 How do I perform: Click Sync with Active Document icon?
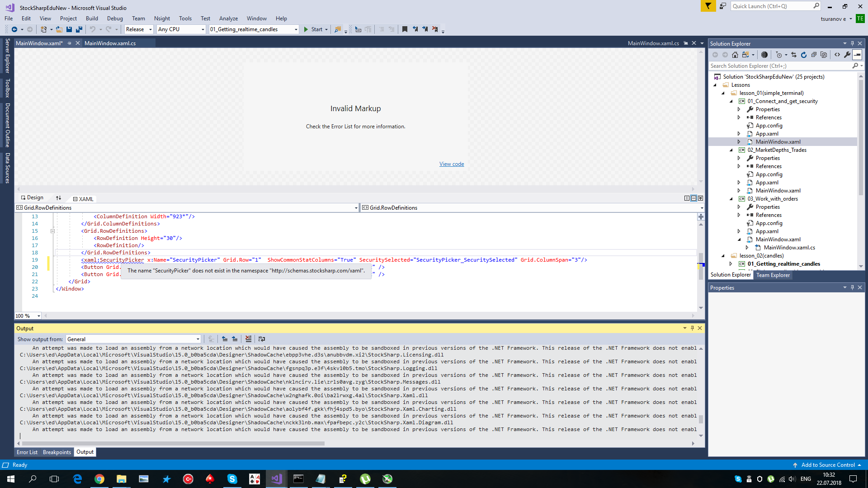[x=794, y=55]
